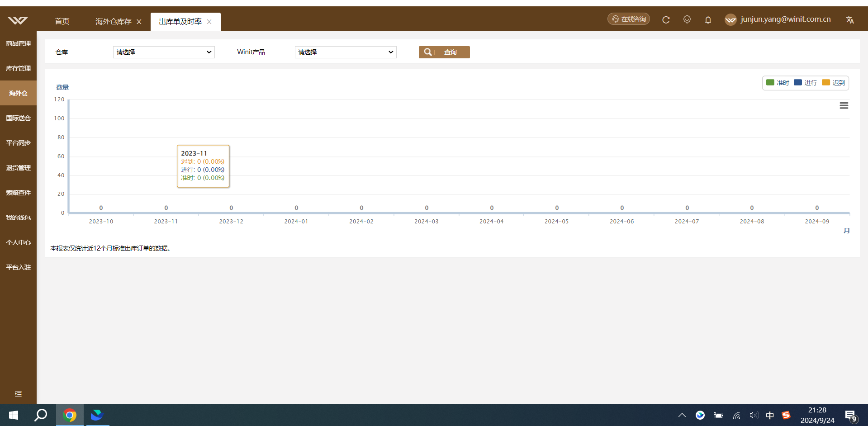The width and height of the screenshot is (868, 426).
Task: Select the 出库单及时率 tab
Action: (x=180, y=21)
